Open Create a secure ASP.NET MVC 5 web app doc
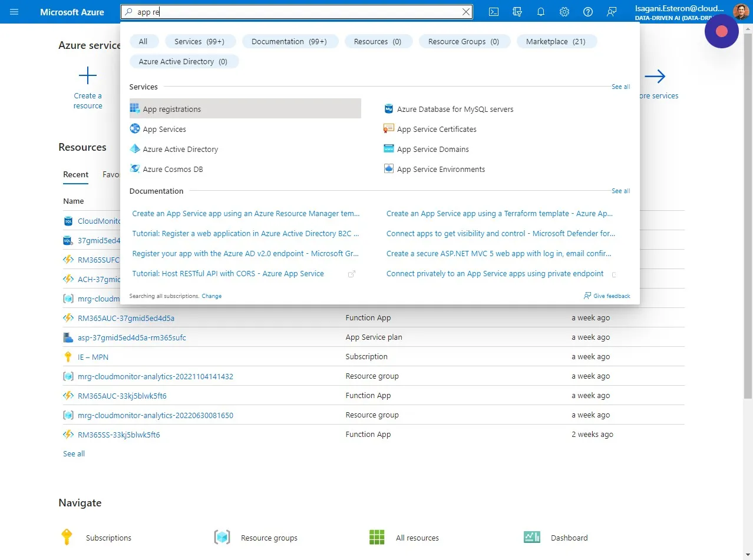 499,254
